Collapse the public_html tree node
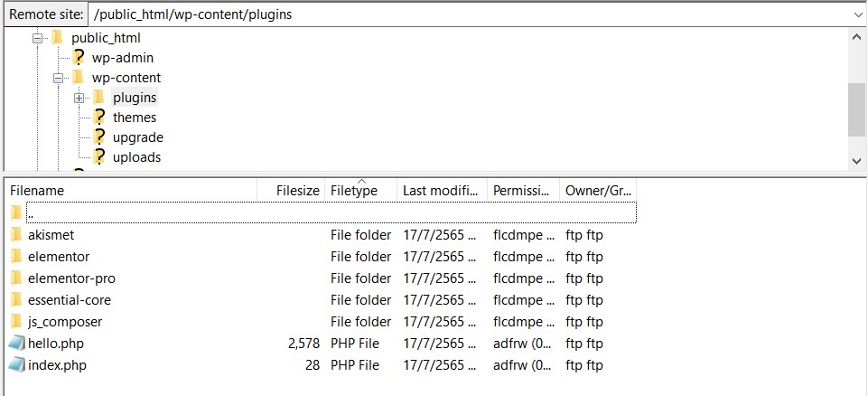The height and width of the screenshot is (396, 868). (x=38, y=38)
